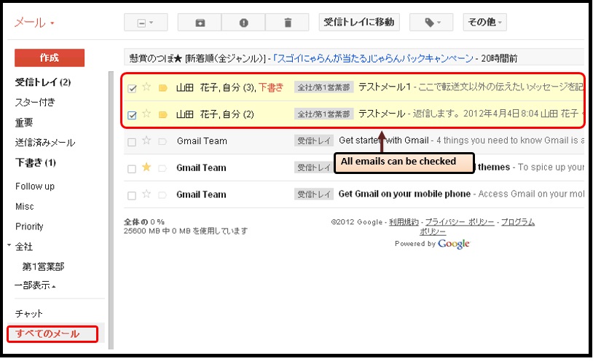Uncheck the テストメール1 email checkbox
This screenshot has height=364, width=593.
tap(132, 88)
